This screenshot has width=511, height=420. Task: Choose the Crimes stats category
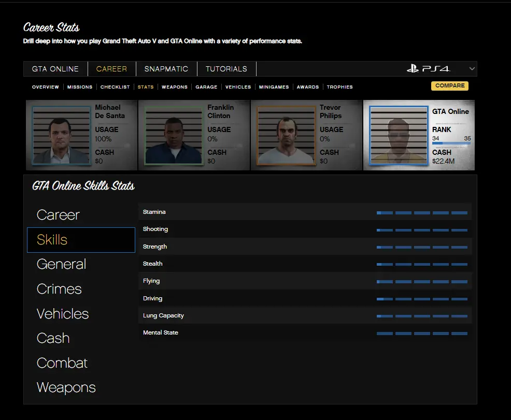click(x=59, y=289)
